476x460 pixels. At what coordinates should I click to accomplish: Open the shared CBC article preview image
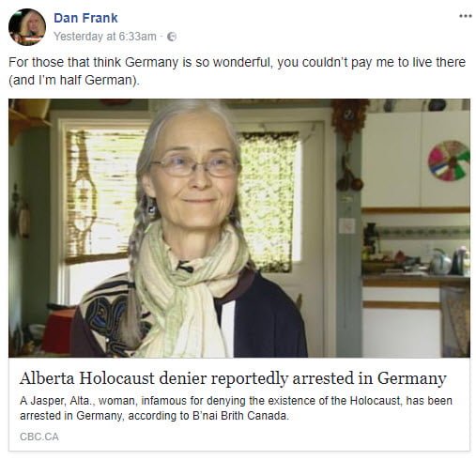point(239,228)
